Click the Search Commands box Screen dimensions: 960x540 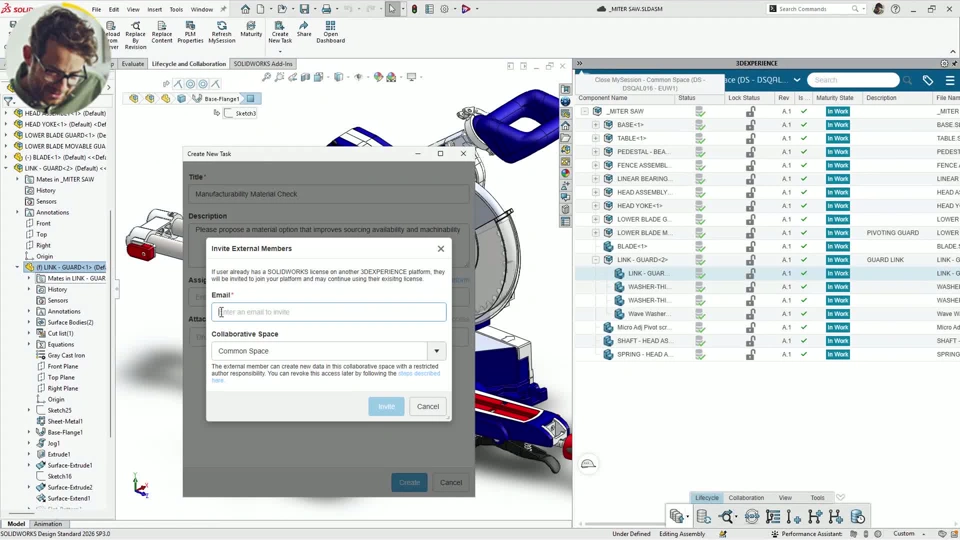(x=816, y=9)
